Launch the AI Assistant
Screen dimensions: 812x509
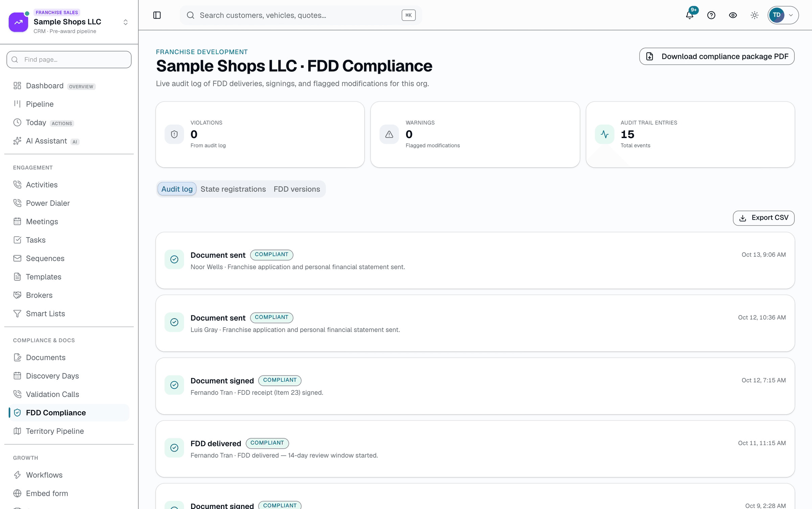[x=69, y=141]
